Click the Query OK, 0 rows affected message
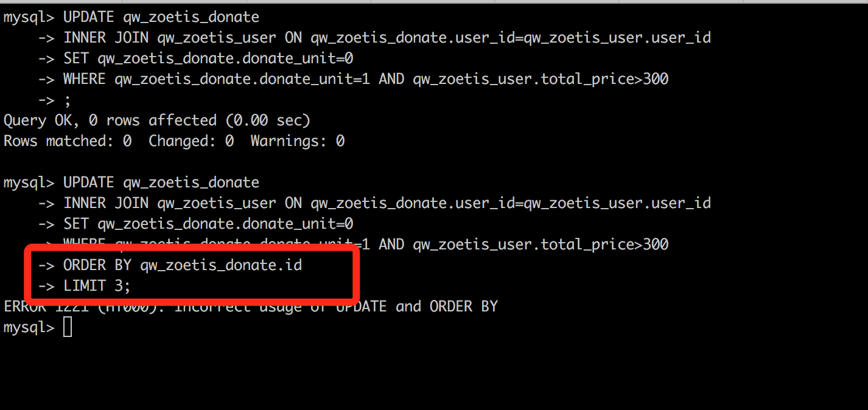 [x=157, y=120]
